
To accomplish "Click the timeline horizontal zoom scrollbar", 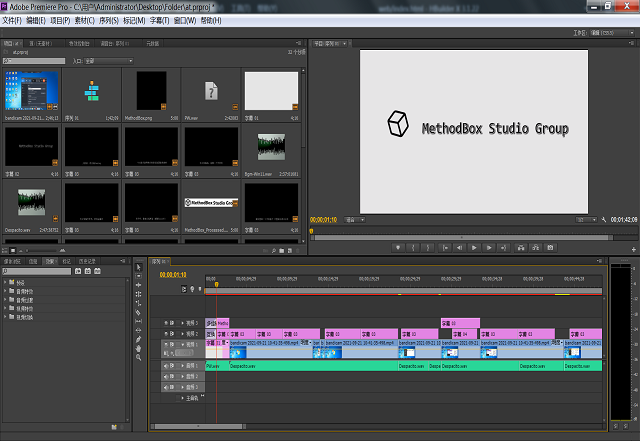I will (198, 427).
